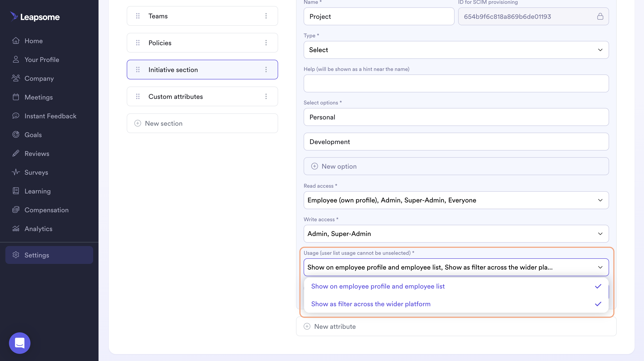Open Teams section three-dot menu
The image size is (644, 361).
pyautogui.click(x=266, y=16)
